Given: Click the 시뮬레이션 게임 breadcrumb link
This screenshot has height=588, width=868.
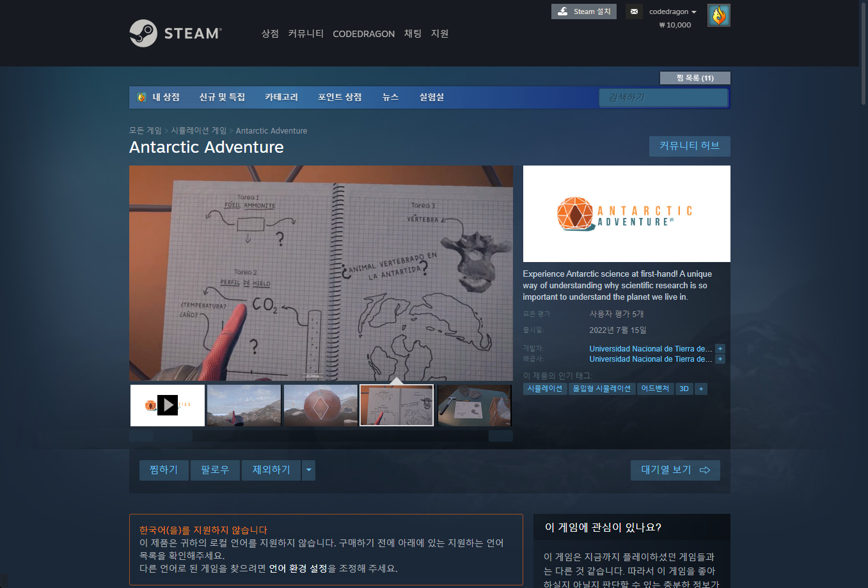Looking at the screenshot, I should 198,130.
